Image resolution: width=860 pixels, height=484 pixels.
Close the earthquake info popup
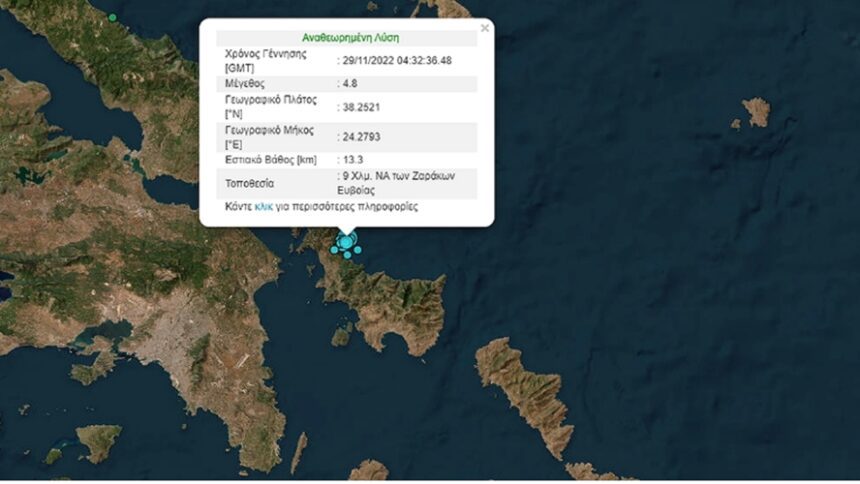pos(485,29)
